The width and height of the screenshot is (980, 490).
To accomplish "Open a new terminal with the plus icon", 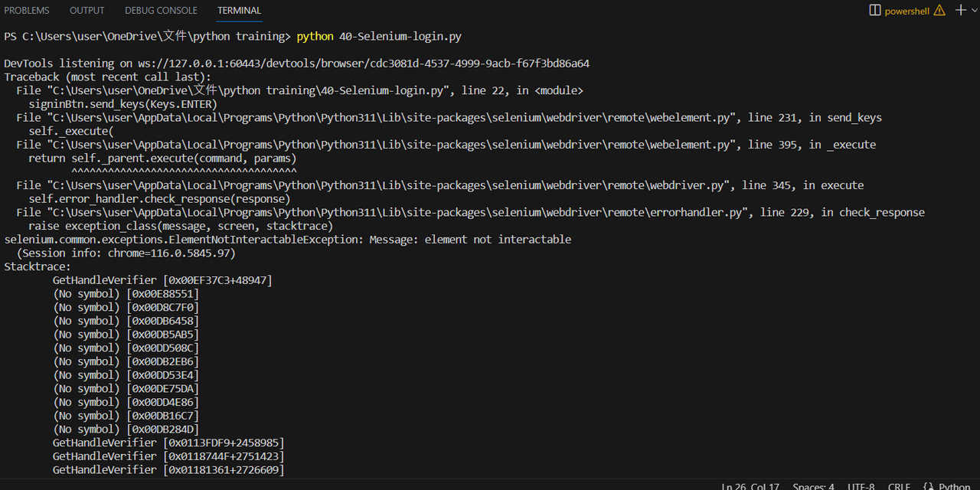I will pos(959,10).
